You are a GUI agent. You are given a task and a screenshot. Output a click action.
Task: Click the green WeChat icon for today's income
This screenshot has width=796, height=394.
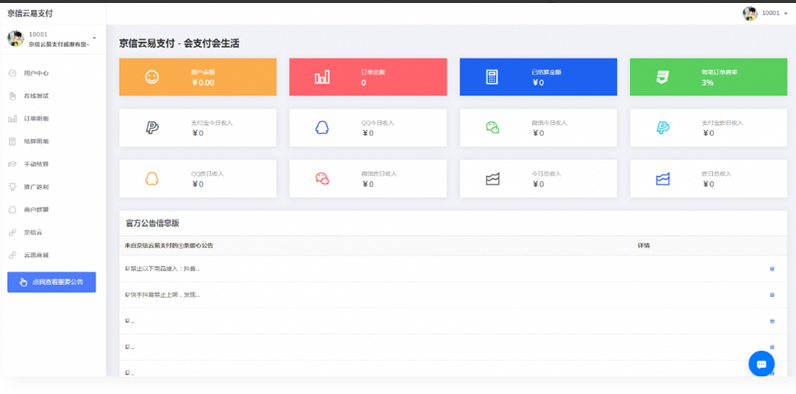pyautogui.click(x=492, y=127)
